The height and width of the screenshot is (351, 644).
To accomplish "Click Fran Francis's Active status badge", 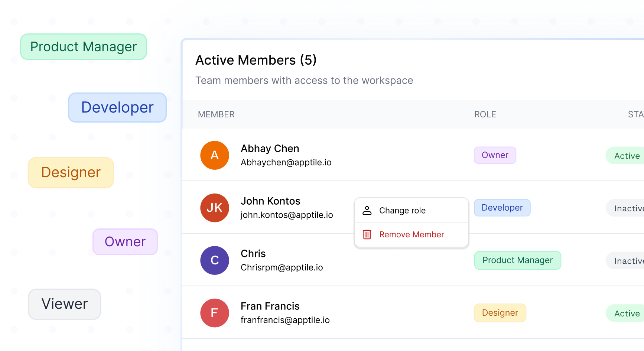I will 625,313.
